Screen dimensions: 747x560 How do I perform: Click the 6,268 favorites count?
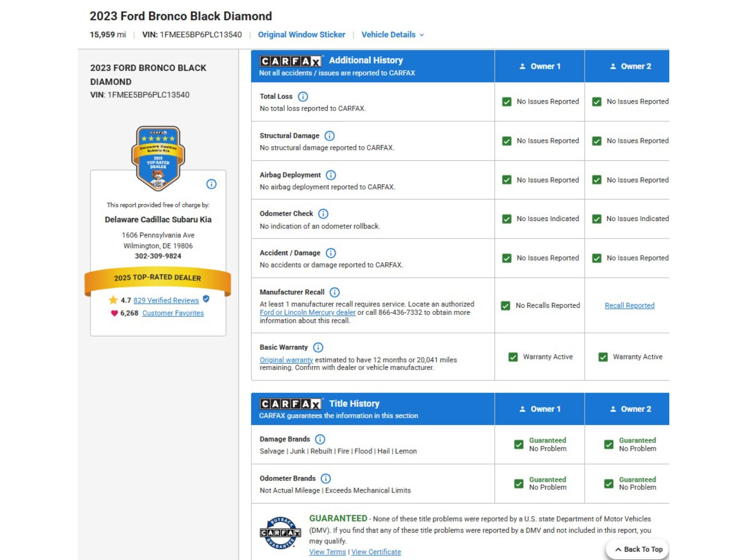pyautogui.click(x=129, y=313)
